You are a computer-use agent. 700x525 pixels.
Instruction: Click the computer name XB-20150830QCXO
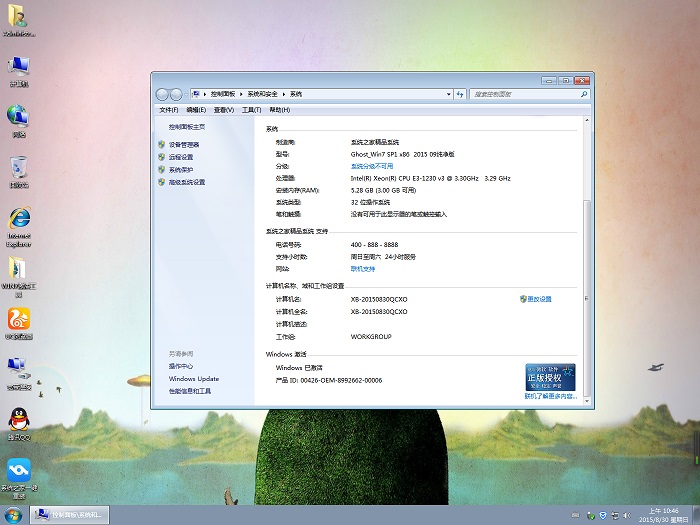(x=379, y=299)
